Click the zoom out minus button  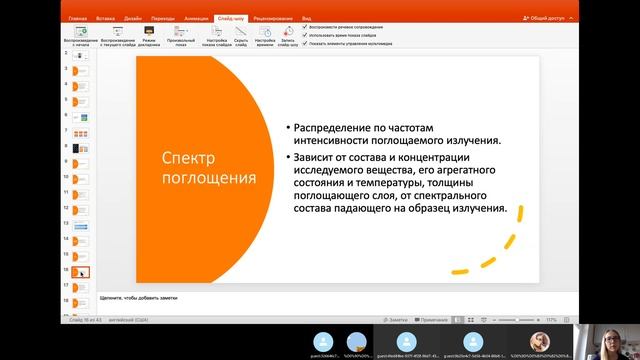click(494, 320)
